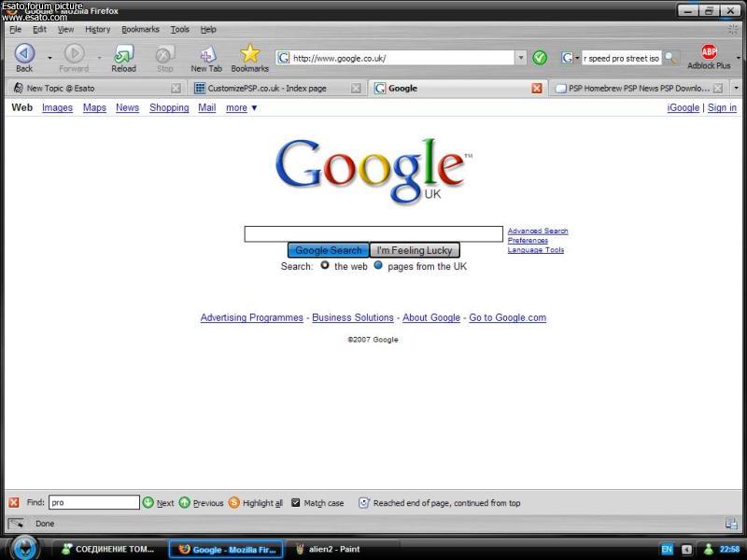Open the Mail link
This screenshot has width=747, height=560.
pos(206,107)
